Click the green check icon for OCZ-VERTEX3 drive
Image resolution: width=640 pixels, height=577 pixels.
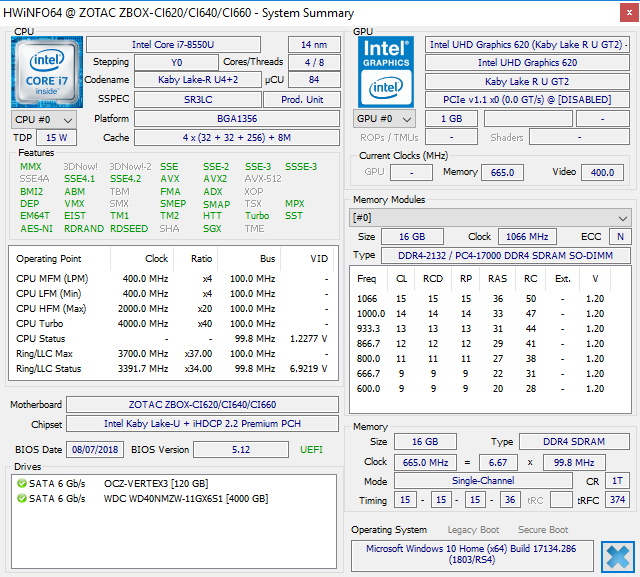click(x=23, y=483)
